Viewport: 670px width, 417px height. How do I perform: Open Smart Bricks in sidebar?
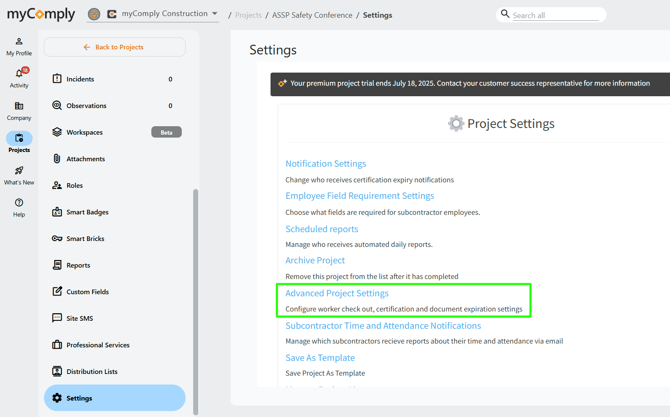tap(87, 239)
